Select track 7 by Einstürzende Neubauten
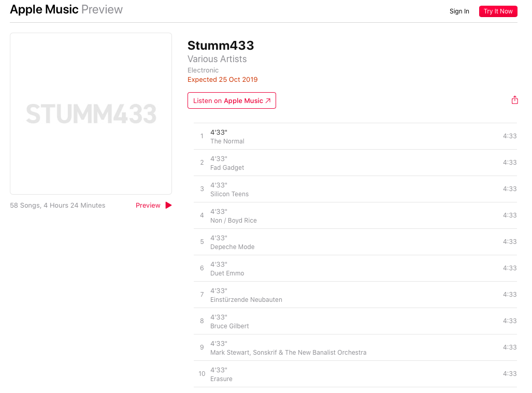The image size is (532, 393). point(355,295)
